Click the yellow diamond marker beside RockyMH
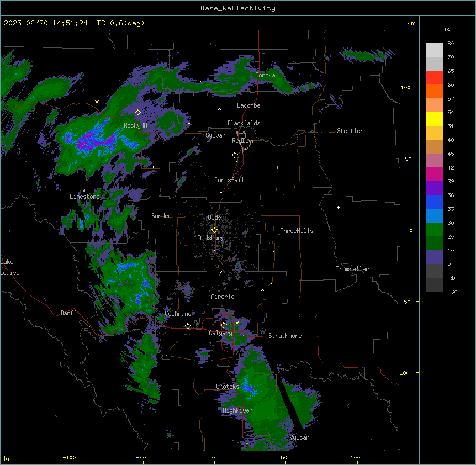 pyautogui.click(x=137, y=112)
